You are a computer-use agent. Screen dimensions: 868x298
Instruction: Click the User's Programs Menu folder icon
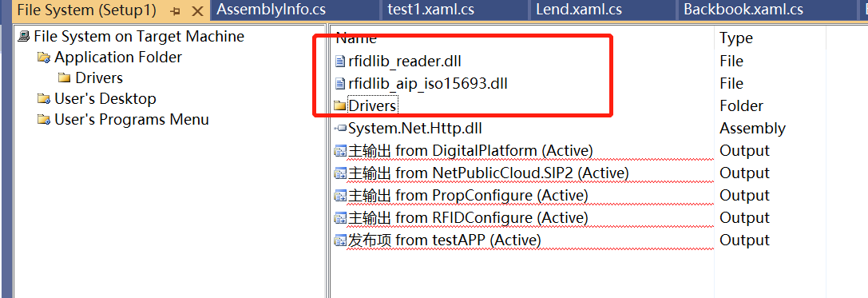click(44, 120)
